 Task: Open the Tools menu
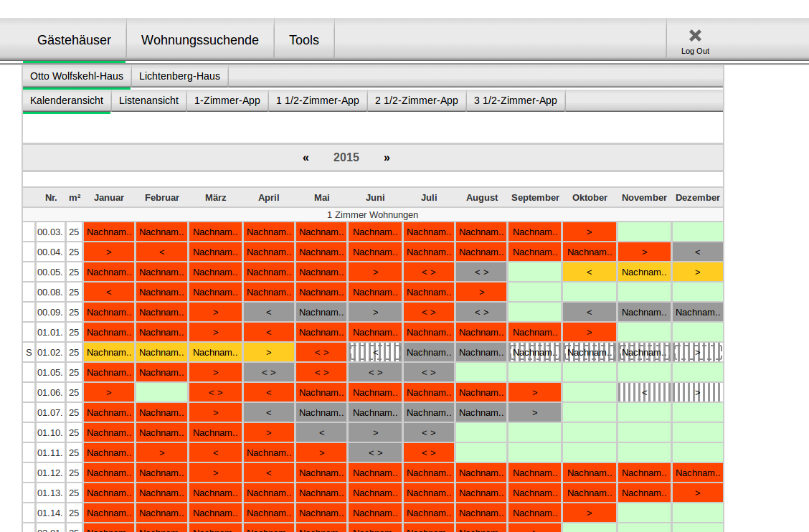click(303, 40)
